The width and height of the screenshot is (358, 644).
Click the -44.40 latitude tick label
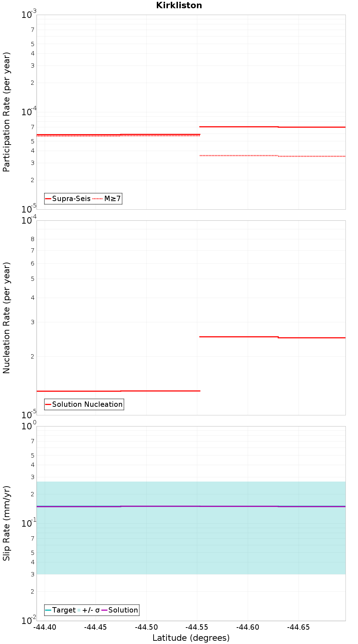tap(45, 627)
